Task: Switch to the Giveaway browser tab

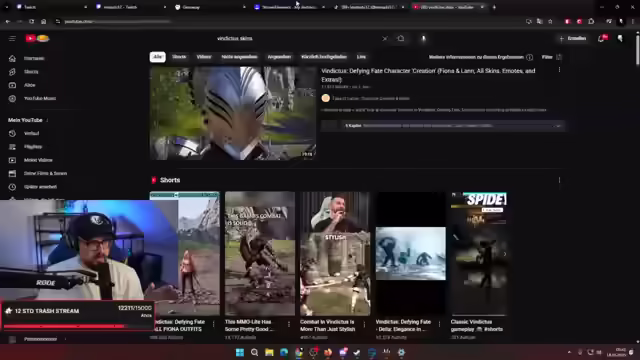Action: (x=210, y=7)
